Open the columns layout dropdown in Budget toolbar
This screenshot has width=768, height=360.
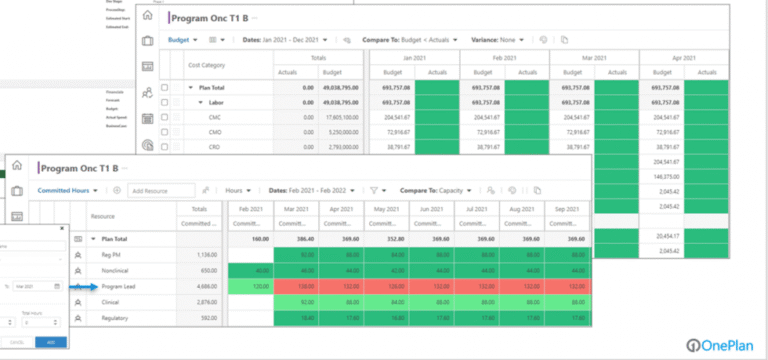pyautogui.click(x=216, y=40)
